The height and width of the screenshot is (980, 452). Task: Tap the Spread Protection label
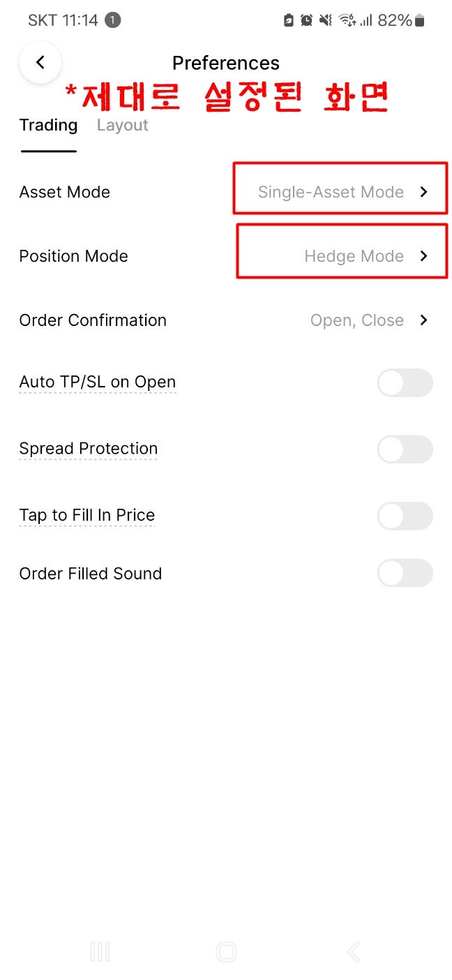tap(89, 449)
